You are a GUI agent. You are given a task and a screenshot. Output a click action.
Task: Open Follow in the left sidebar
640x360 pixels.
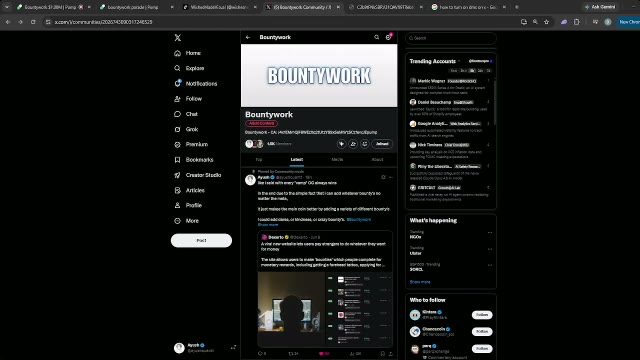pos(188,99)
